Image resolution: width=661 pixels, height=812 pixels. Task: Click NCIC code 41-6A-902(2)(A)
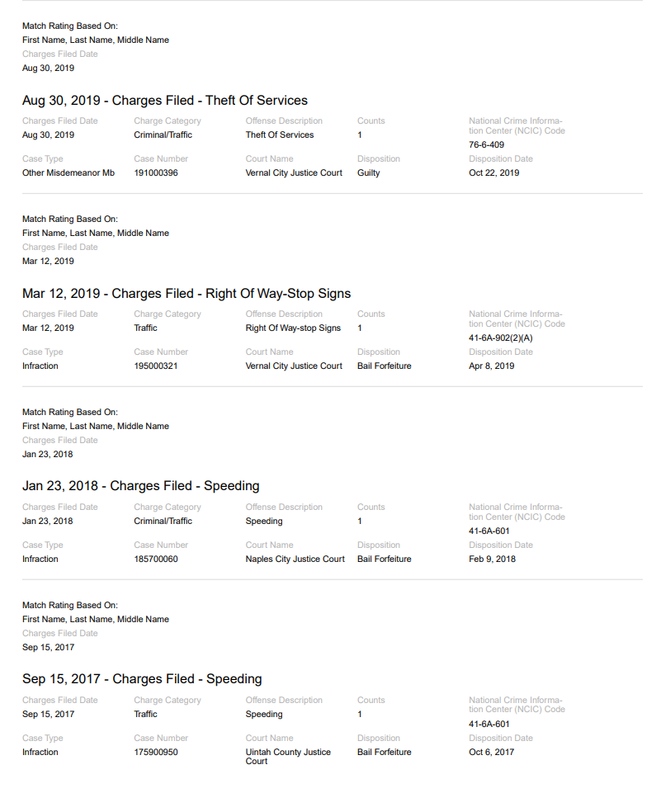tap(500, 338)
